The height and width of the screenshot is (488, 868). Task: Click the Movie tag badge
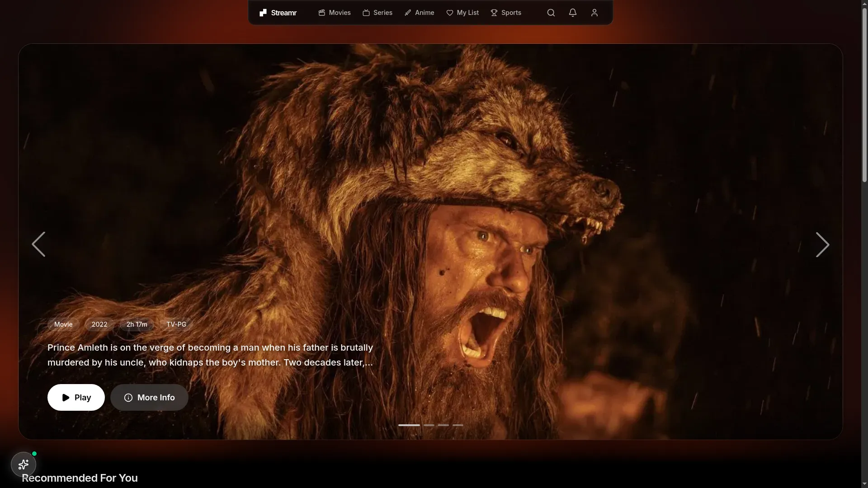coord(63,324)
